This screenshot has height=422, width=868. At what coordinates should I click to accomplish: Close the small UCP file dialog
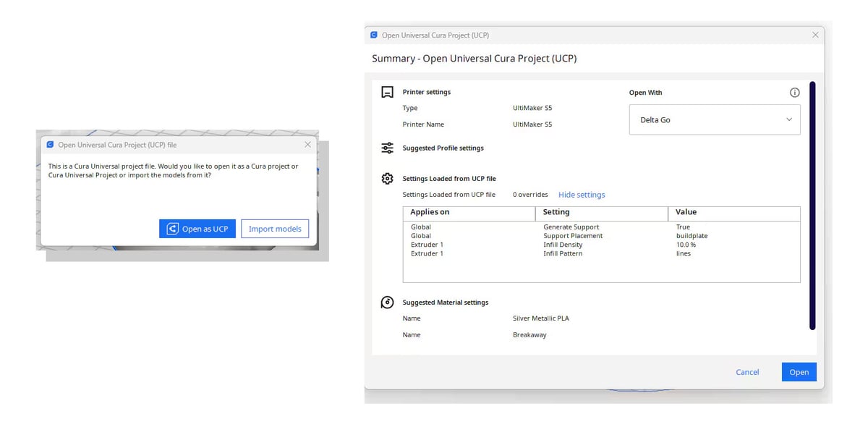(307, 145)
